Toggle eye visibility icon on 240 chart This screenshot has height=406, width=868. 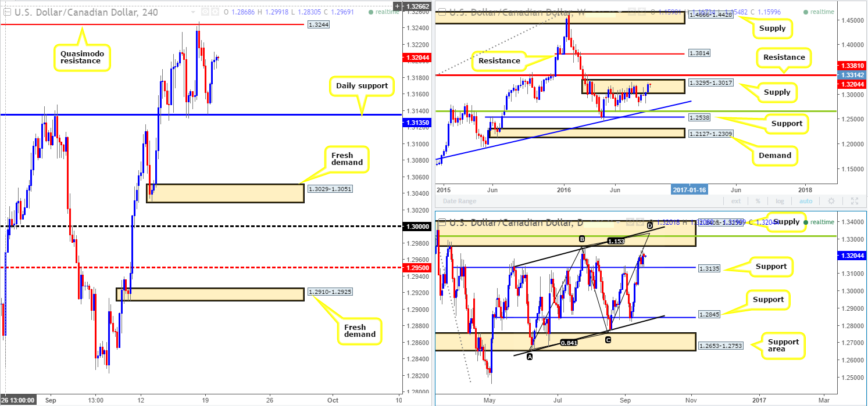(x=205, y=12)
